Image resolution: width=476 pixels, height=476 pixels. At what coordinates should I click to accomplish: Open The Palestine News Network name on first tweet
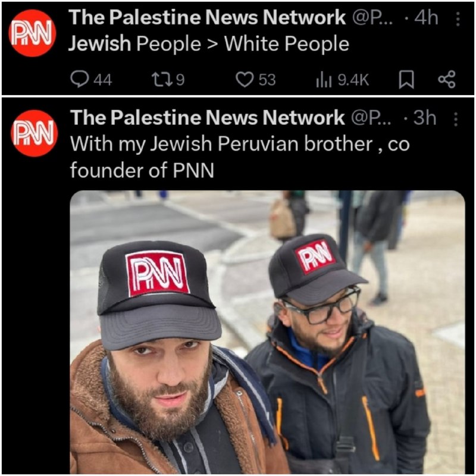point(207,17)
